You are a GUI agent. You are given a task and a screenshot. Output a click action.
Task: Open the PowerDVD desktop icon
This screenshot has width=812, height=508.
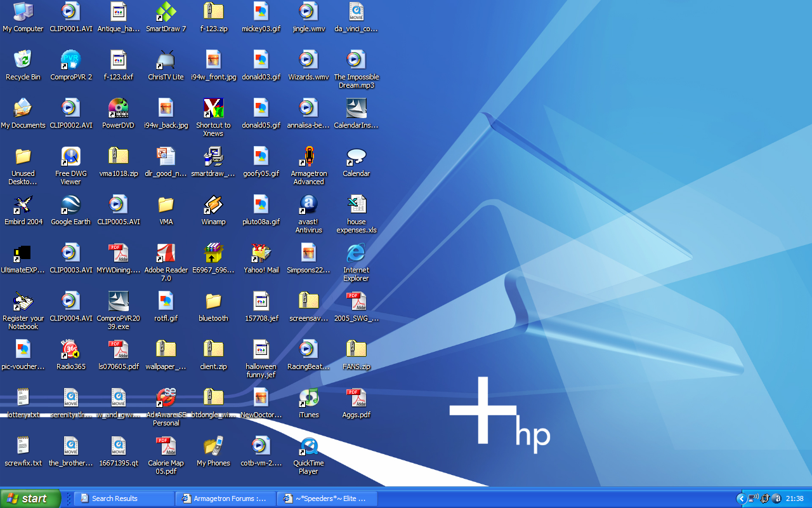point(118,109)
